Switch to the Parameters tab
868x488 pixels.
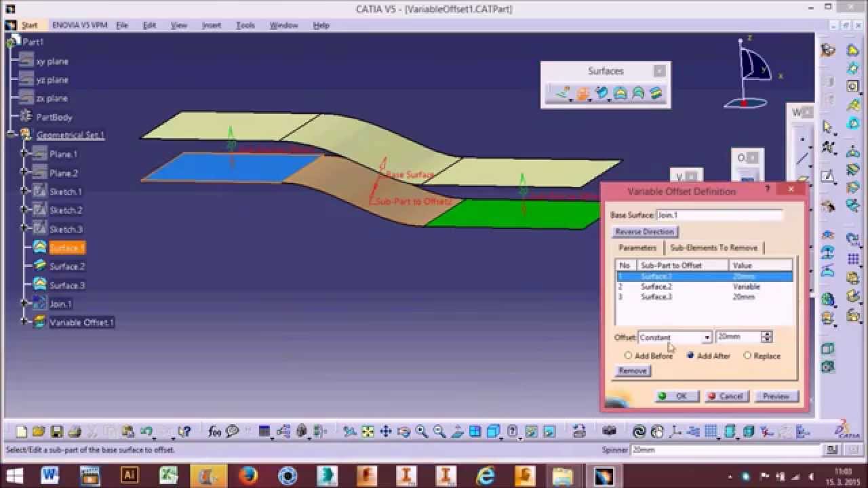coord(637,247)
